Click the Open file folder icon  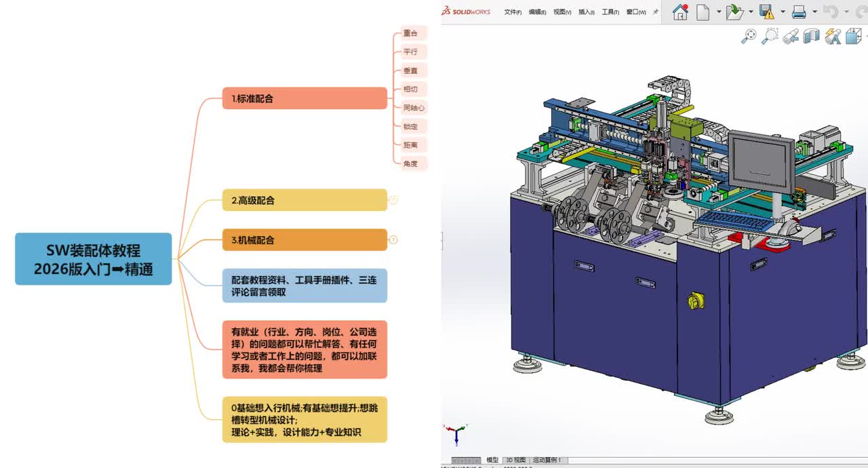[734, 12]
